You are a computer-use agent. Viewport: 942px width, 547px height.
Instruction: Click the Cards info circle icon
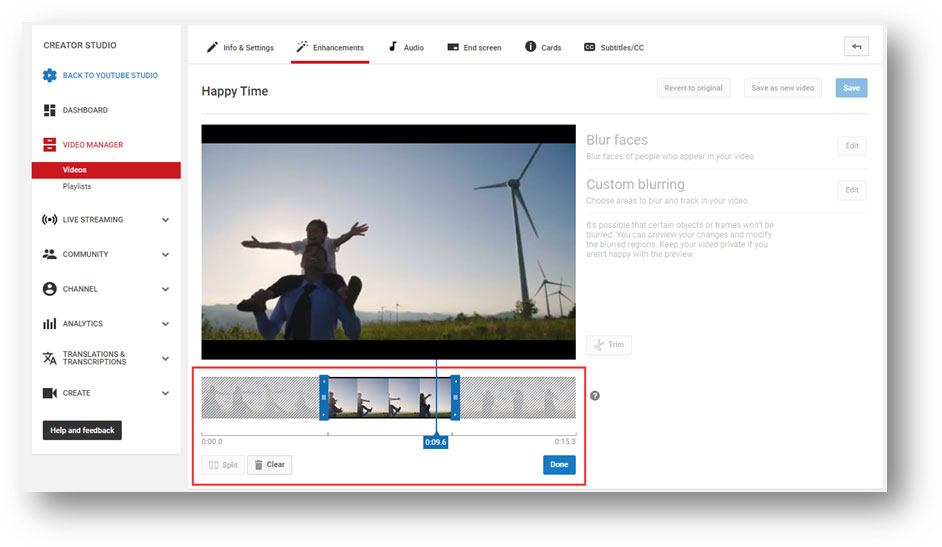point(530,46)
